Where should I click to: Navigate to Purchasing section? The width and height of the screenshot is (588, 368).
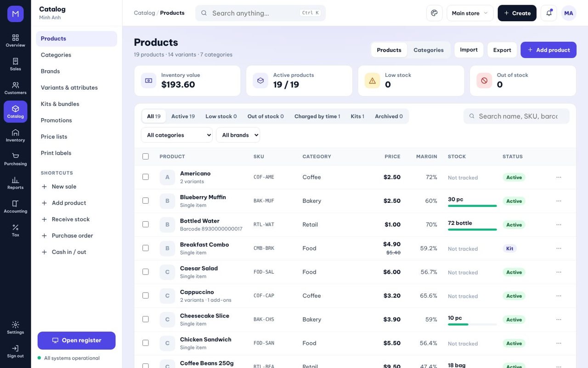pos(16,159)
